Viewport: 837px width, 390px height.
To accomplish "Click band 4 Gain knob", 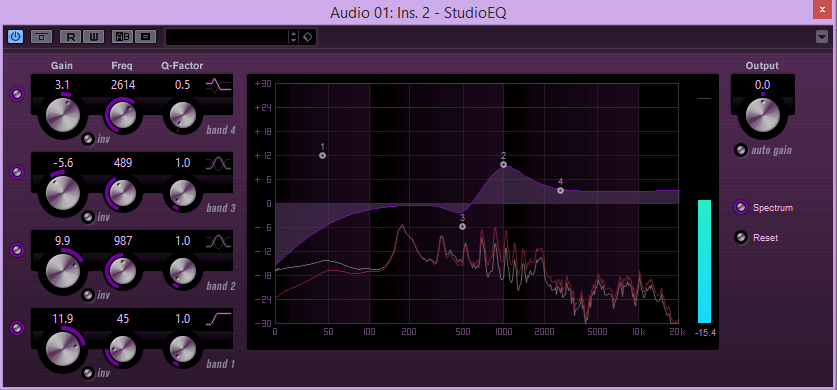I will (x=62, y=114).
